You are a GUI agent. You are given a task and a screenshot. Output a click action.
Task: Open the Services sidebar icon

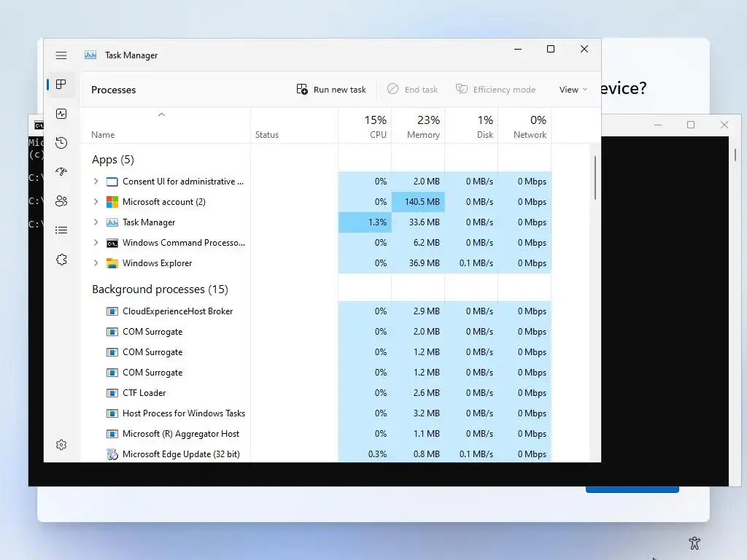coord(61,260)
